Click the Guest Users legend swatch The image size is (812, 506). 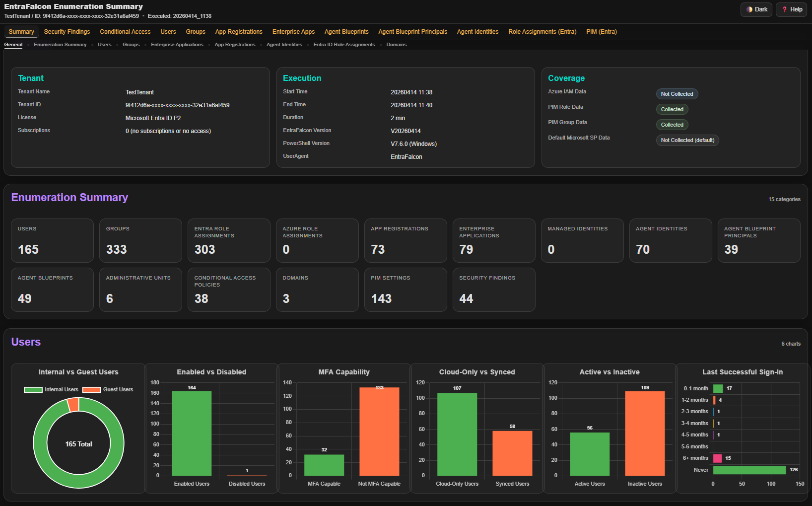[x=92, y=390]
